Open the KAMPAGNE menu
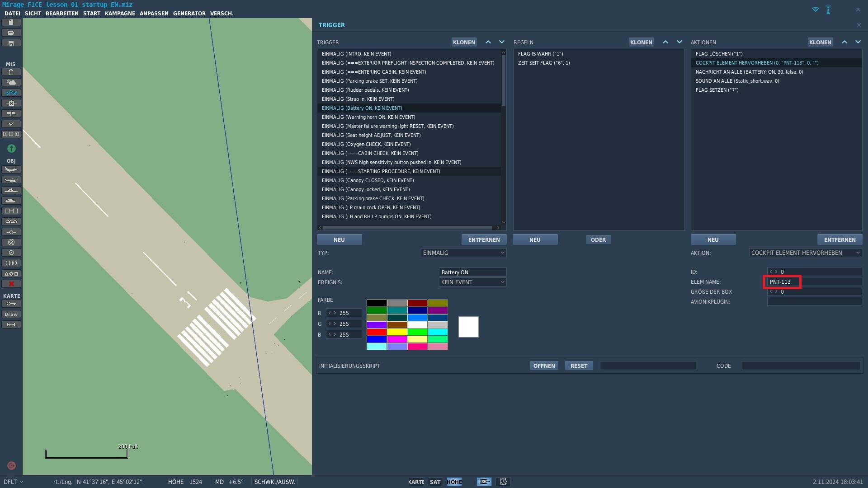Viewport: 868px width, 488px height. click(120, 14)
